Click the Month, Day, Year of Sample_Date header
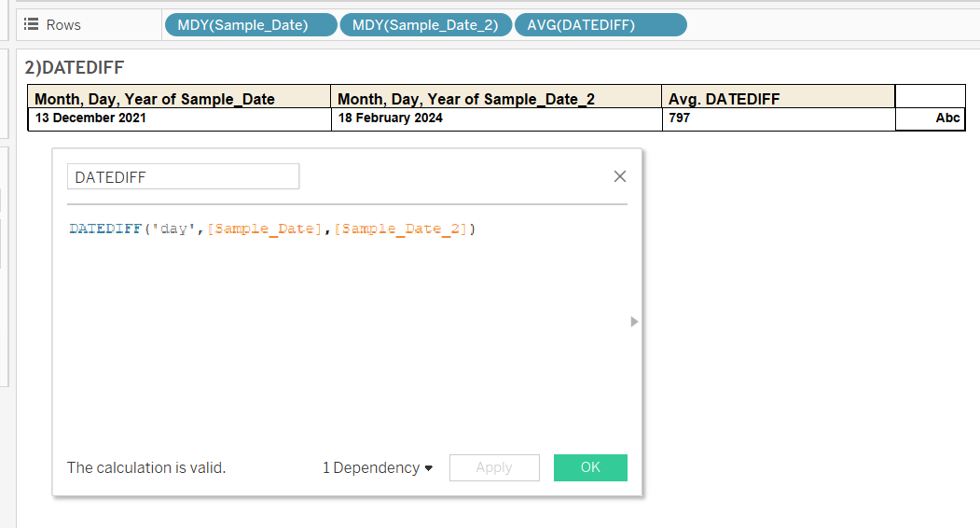The image size is (980, 528). (179, 98)
